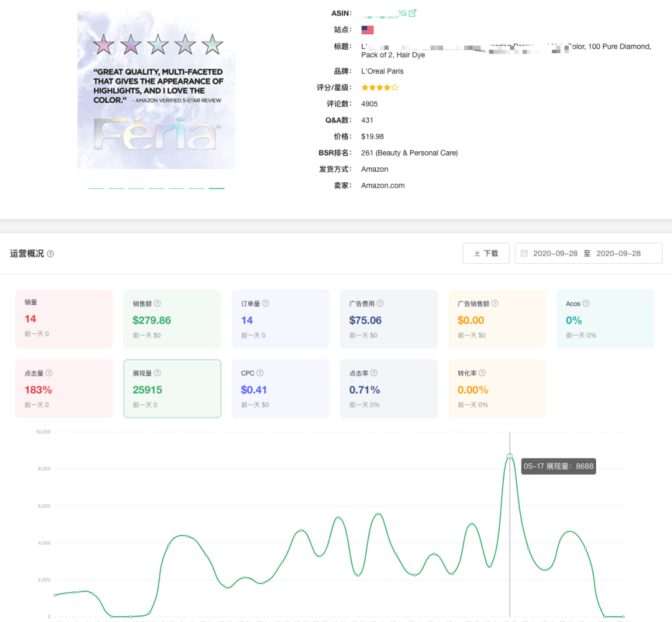Switch the chart to 订单量
Viewport: 672px width, 622px height.
(x=281, y=319)
